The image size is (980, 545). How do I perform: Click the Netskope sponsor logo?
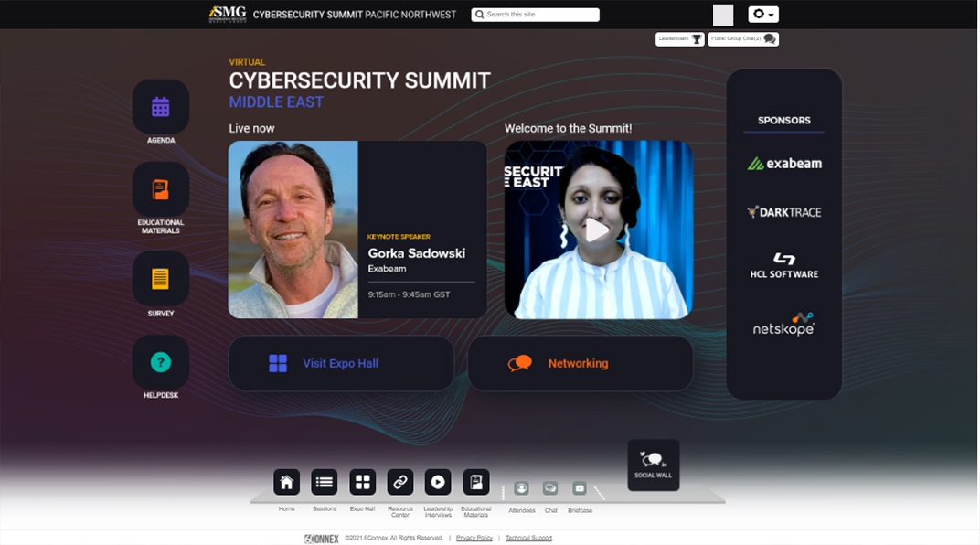(783, 325)
